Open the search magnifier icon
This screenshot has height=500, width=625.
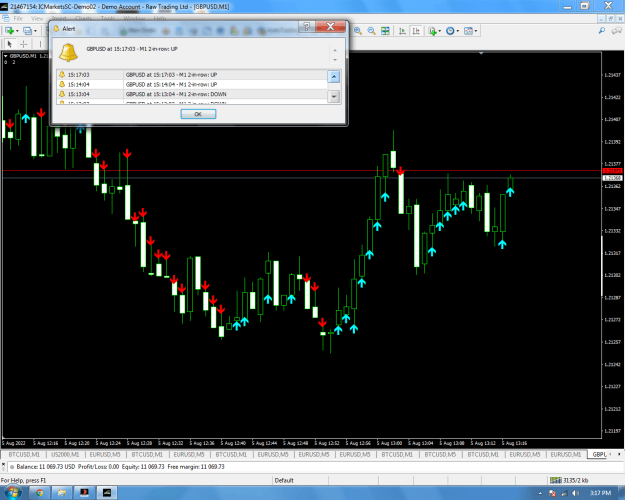click(601, 31)
